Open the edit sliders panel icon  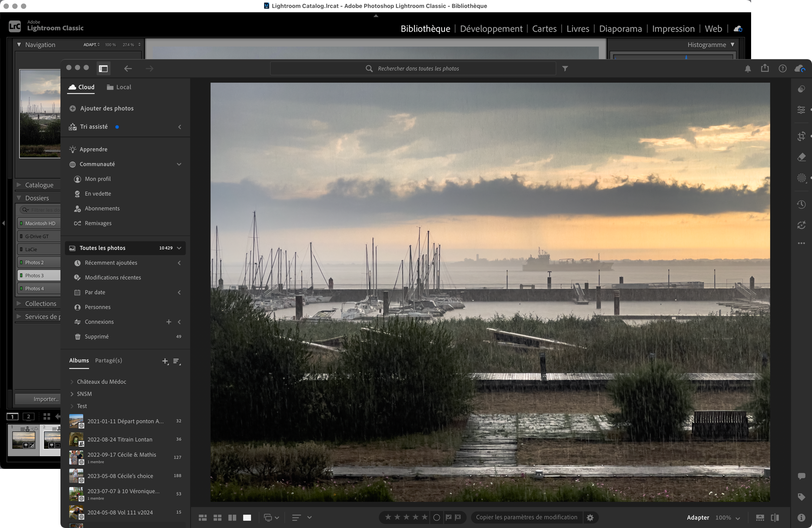point(801,110)
